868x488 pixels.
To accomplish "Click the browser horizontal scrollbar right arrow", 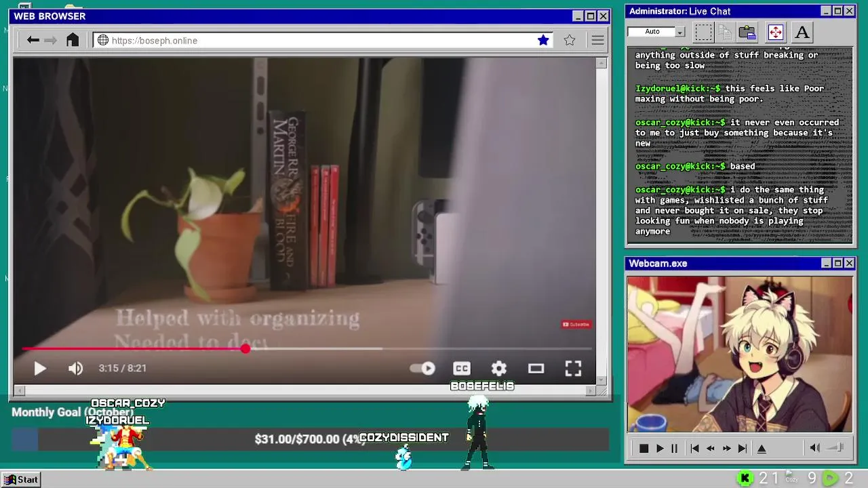I will tap(591, 390).
